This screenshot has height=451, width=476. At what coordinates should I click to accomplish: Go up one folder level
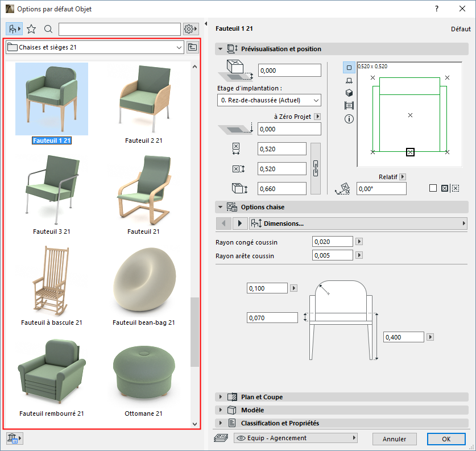193,47
